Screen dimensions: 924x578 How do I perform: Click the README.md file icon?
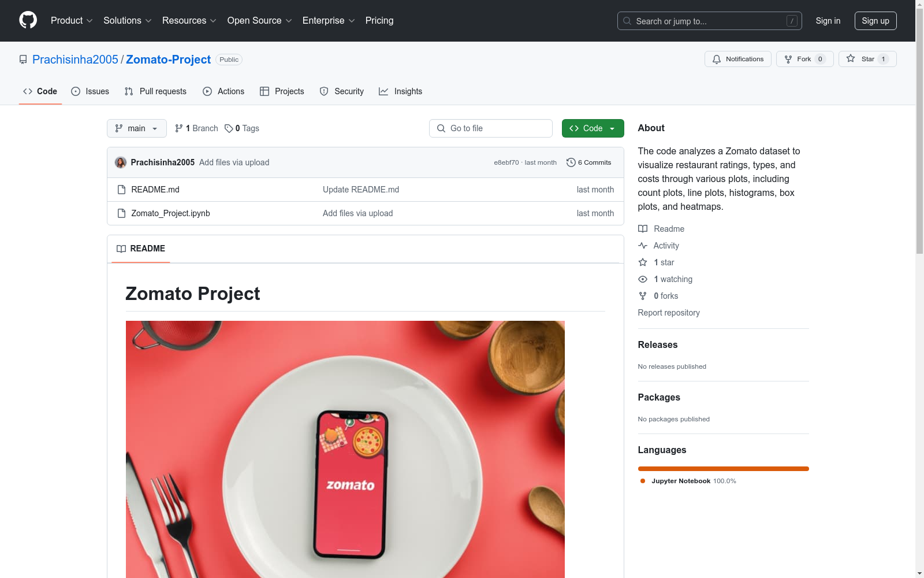[121, 190]
